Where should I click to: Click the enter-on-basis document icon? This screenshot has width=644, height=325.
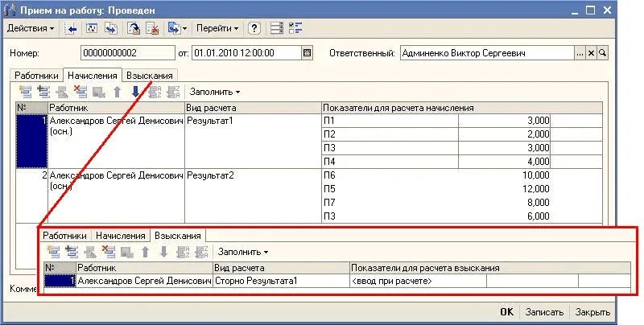(174, 28)
